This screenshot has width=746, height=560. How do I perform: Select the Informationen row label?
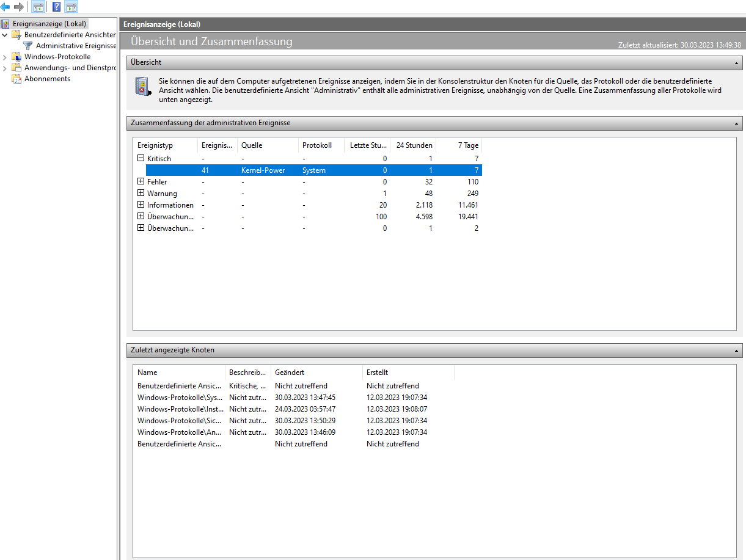(x=170, y=205)
